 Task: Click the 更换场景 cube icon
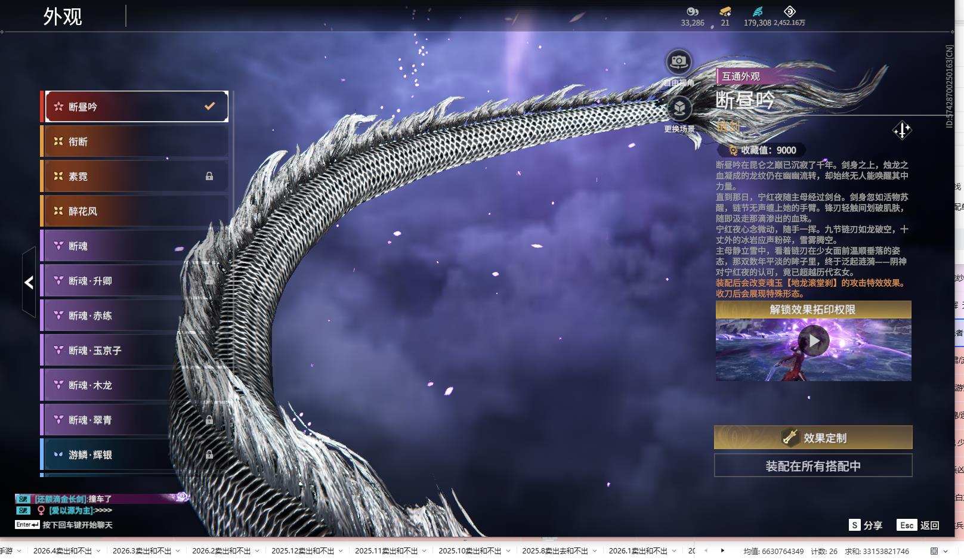click(679, 109)
